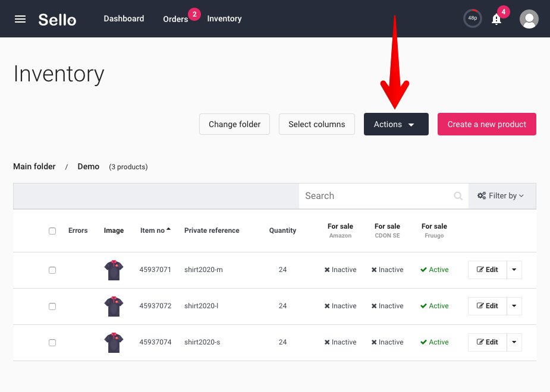Open the hamburger menu
The height and width of the screenshot is (392, 550).
coord(20,19)
